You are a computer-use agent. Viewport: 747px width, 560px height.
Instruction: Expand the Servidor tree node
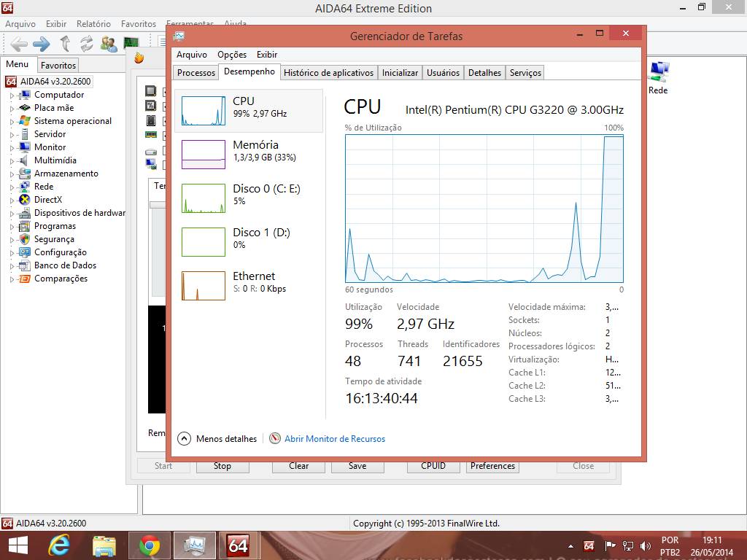click(12, 135)
